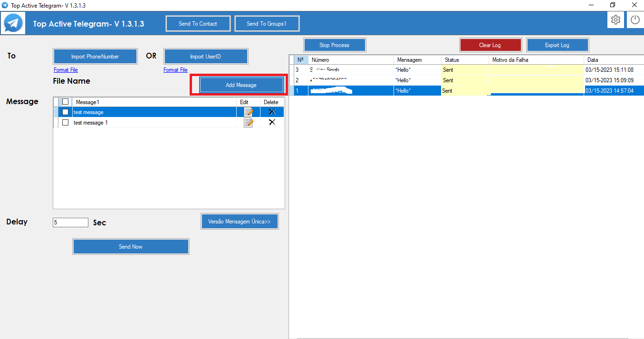This screenshot has height=339, width=644.
Task: Tick the select-all checkbox beside Message1 header
Action: [x=66, y=102]
